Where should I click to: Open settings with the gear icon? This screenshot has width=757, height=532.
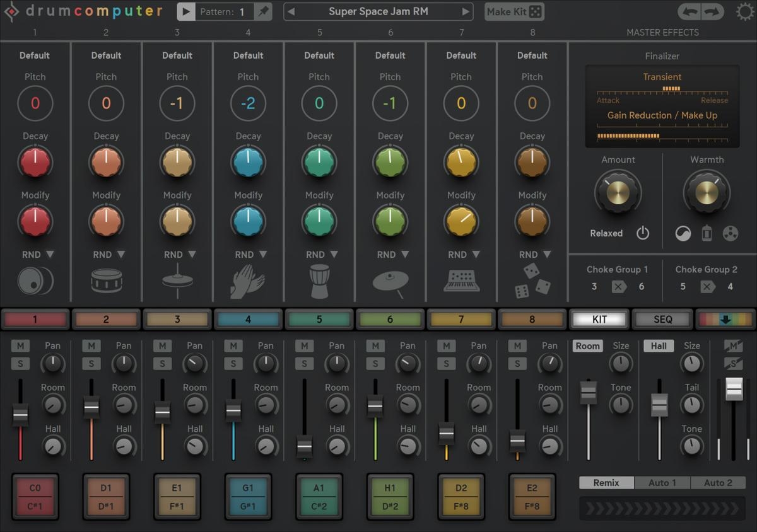click(x=745, y=12)
